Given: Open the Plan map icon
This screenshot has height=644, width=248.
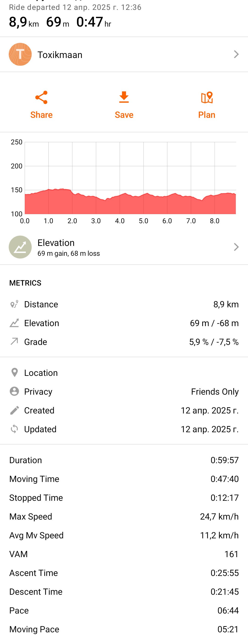Looking at the screenshot, I should pyautogui.click(x=207, y=97).
